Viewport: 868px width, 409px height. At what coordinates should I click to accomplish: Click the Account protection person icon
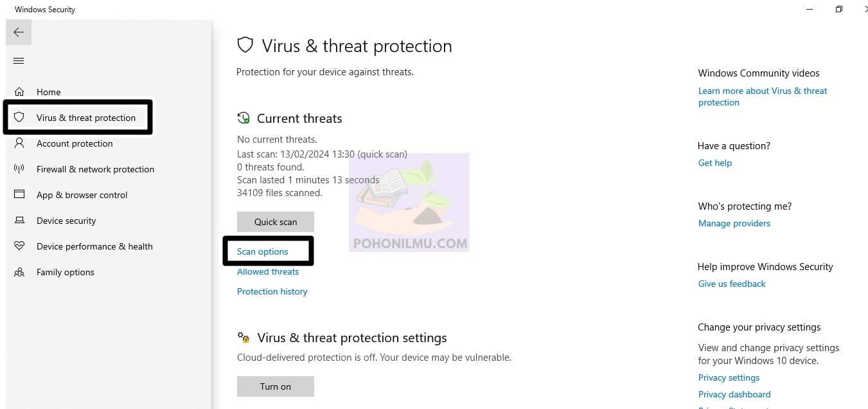pyautogui.click(x=19, y=143)
